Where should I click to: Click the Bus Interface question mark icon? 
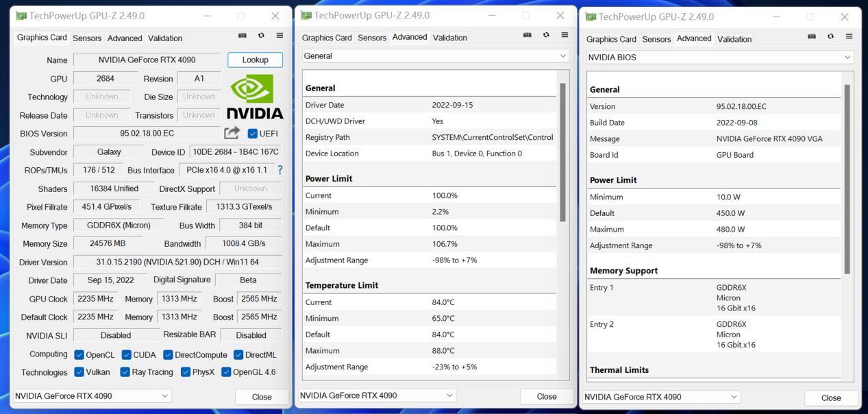click(280, 170)
